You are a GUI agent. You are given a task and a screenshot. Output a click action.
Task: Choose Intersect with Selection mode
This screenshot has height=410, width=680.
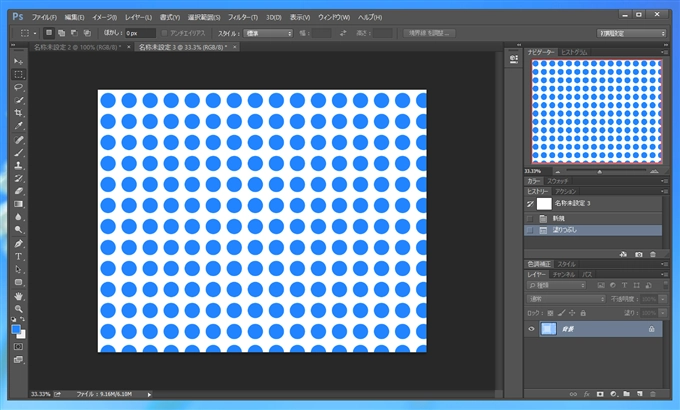pyautogui.click(x=87, y=33)
